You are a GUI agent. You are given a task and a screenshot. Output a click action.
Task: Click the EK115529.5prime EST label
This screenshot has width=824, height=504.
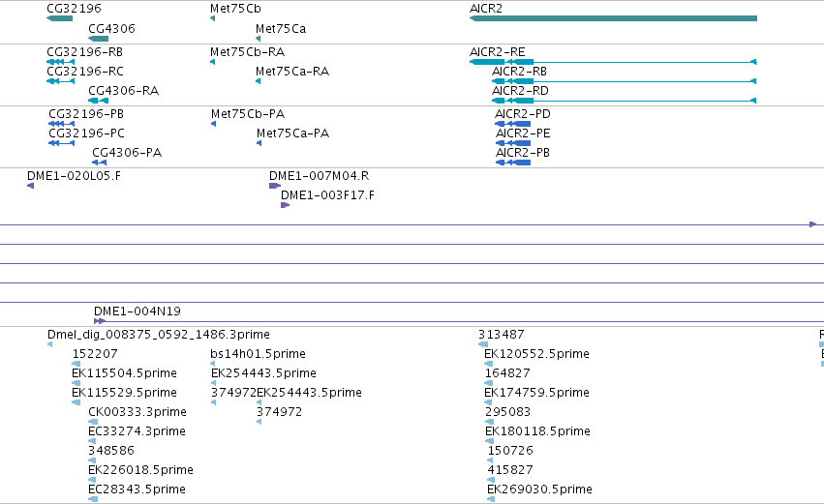[x=124, y=393]
